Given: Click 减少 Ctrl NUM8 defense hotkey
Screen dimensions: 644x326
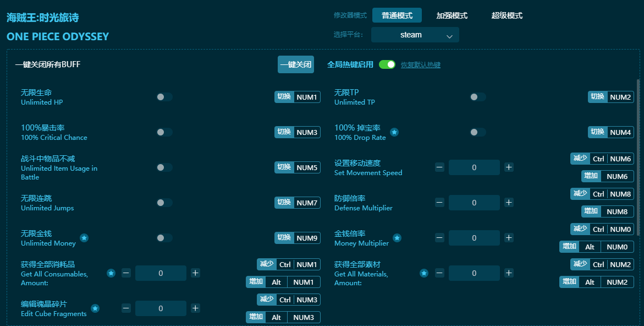Looking at the screenshot, I should tap(602, 194).
